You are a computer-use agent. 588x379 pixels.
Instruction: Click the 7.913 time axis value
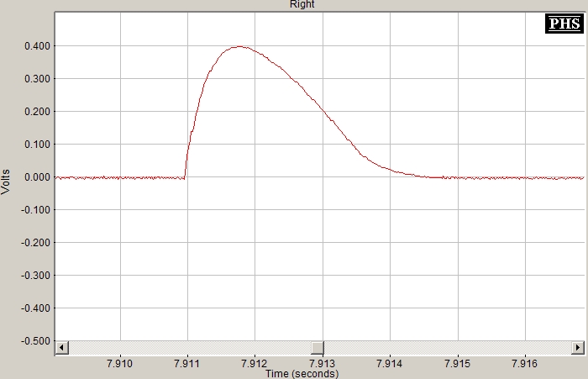point(322,363)
